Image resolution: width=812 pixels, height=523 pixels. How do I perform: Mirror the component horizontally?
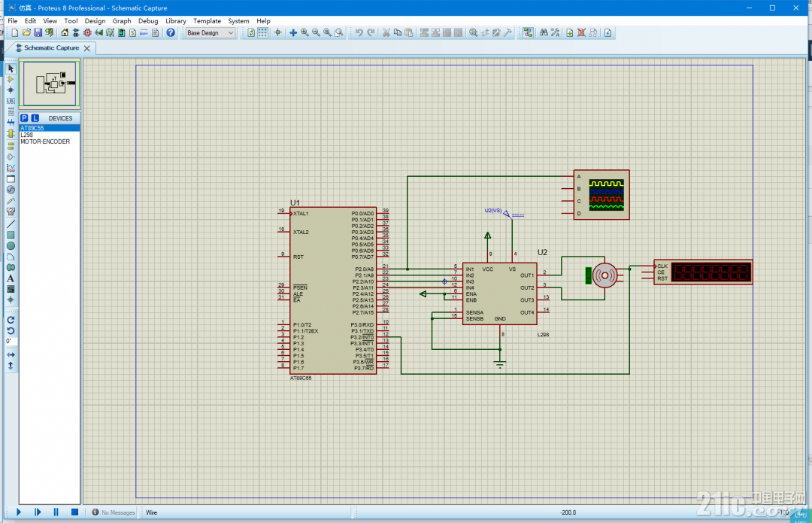coord(11,355)
